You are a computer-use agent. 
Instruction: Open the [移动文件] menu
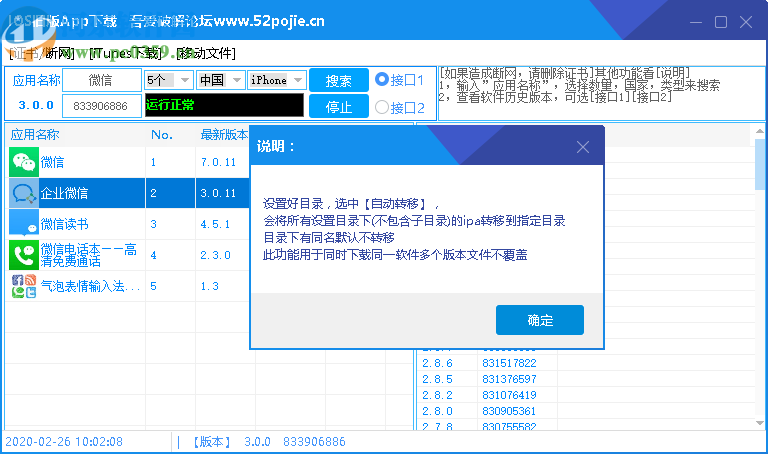click(206, 53)
